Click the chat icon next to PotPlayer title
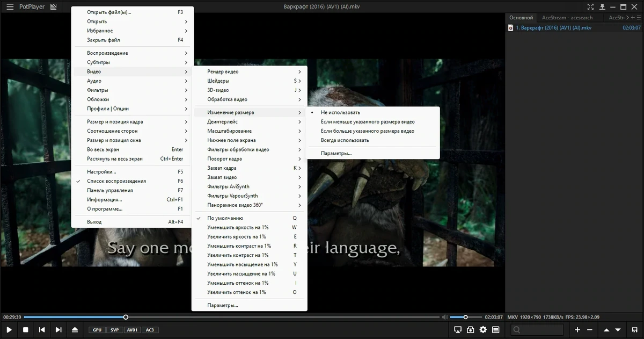 tap(53, 7)
